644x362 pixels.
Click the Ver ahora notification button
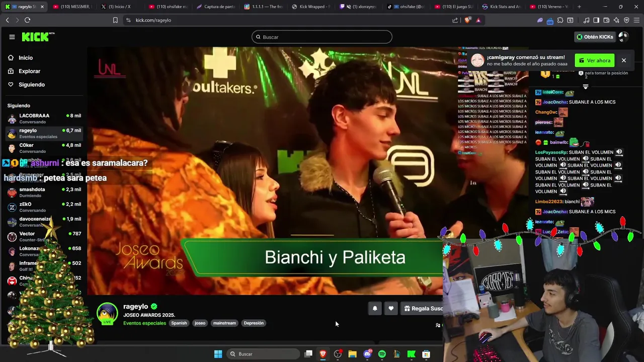coord(594,60)
